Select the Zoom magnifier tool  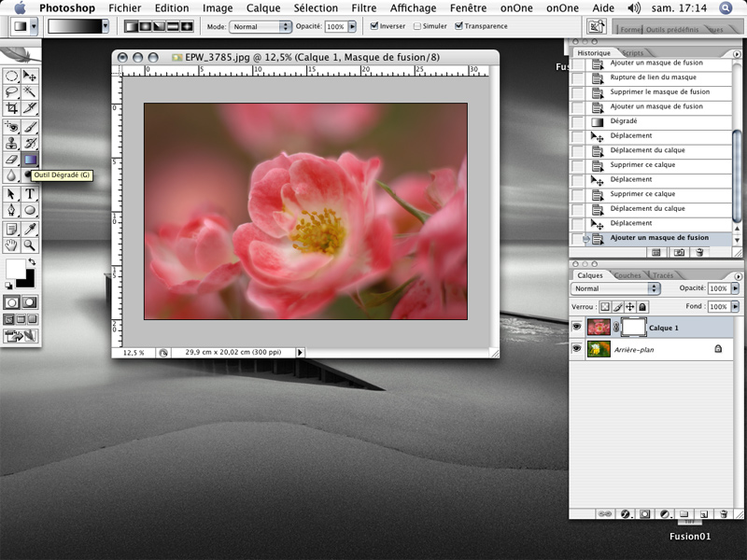(x=30, y=245)
